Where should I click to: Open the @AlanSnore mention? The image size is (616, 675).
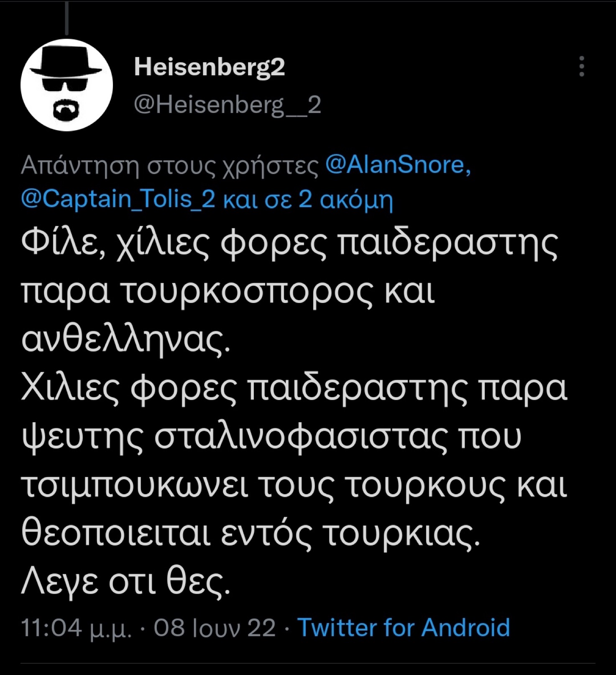pos(395,164)
